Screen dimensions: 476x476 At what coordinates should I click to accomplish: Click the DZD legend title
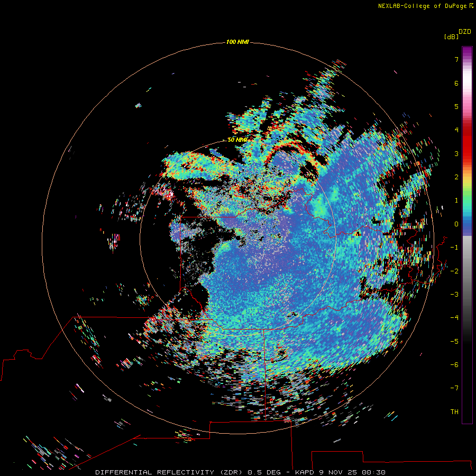coord(465,32)
